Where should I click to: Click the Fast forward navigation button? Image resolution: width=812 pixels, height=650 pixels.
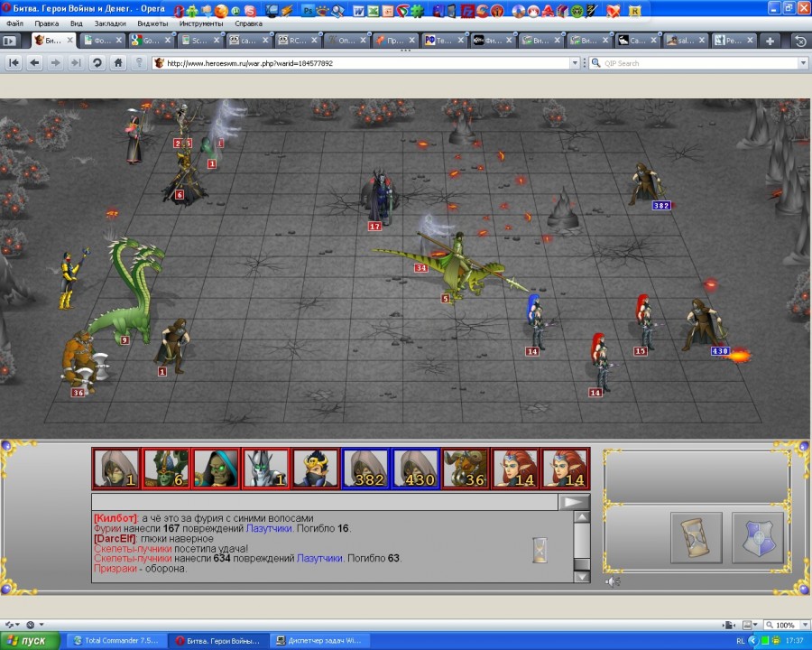(x=76, y=62)
